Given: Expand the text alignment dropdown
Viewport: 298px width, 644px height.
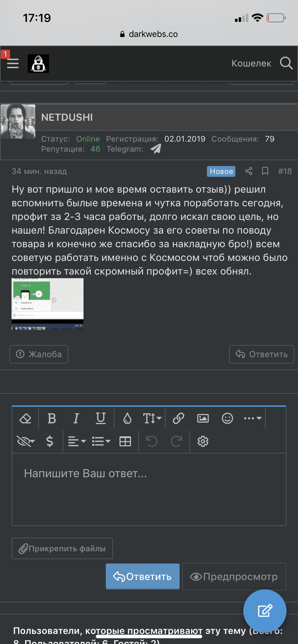Looking at the screenshot, I should [77, 441].
